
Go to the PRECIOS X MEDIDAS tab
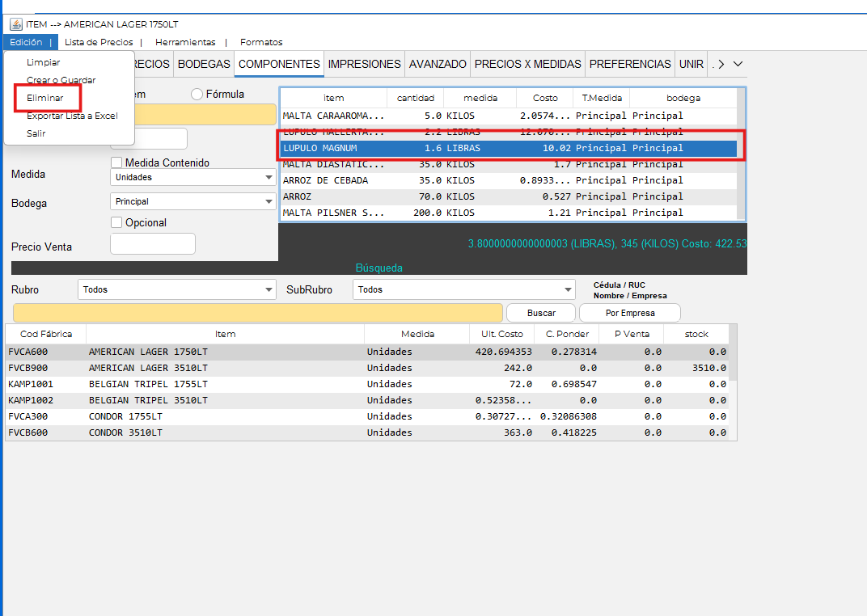(x=527, y=64)
